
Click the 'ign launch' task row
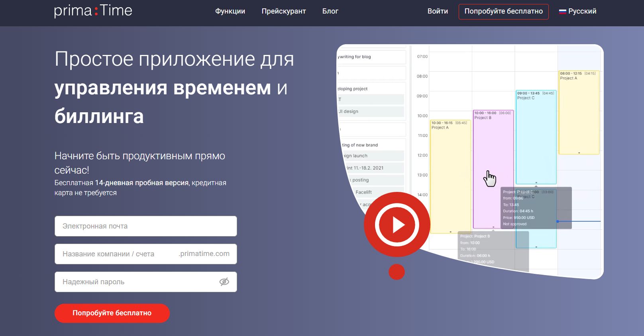point(373,156)
